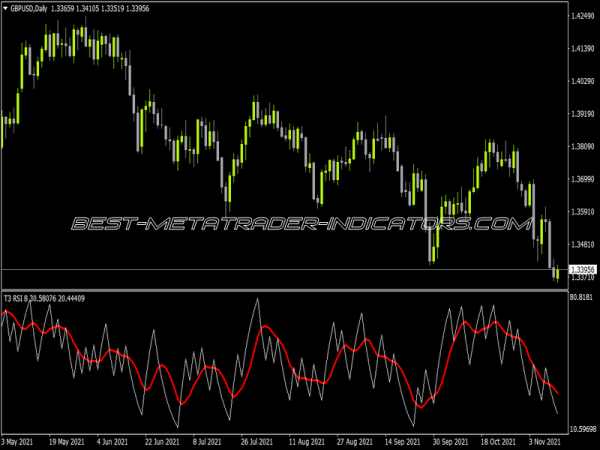Click indicator scale value 80.8181
The width and height of the screenshot is (600, 450).
(x=581, y=297)
